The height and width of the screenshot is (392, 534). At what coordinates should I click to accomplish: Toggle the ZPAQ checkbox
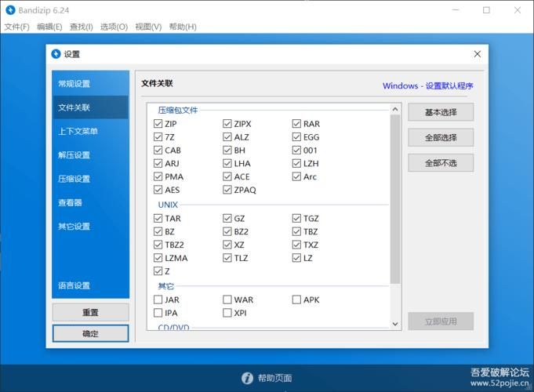tap(227, 190)
